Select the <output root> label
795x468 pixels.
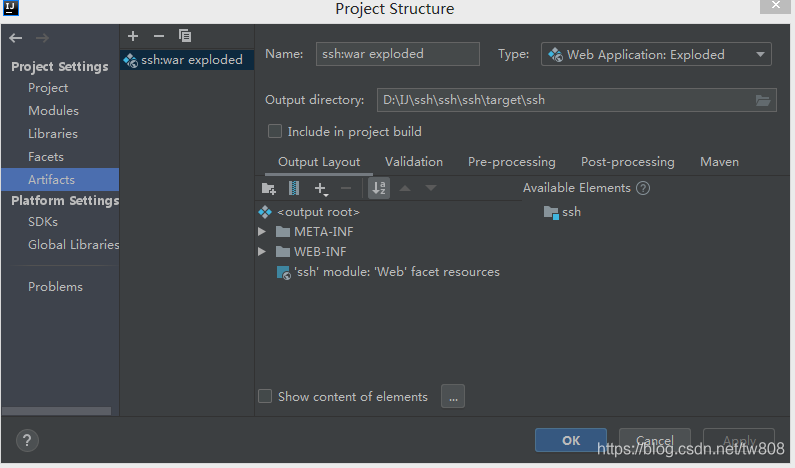(x=318, y=212)
